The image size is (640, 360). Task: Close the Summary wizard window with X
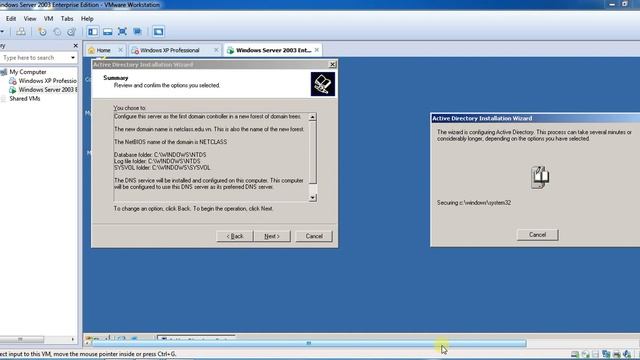tap(332, 64)
